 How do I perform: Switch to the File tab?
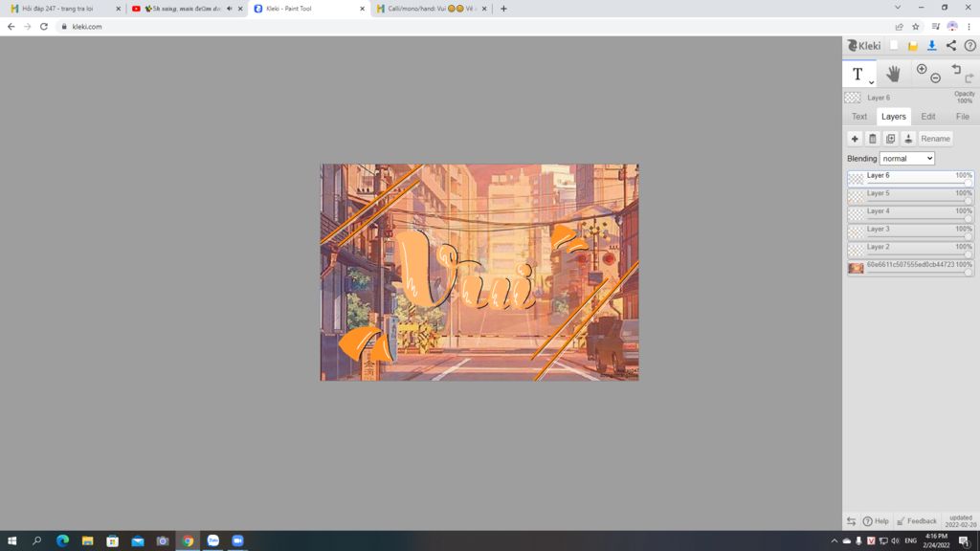[962, 117]
